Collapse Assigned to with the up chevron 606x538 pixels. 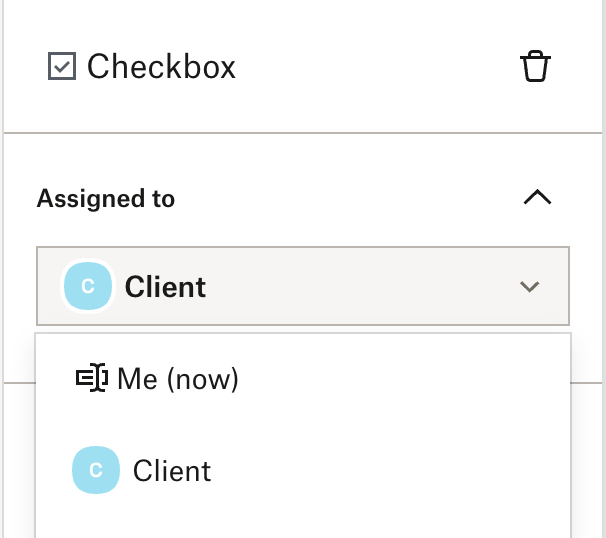coord(537,197)
